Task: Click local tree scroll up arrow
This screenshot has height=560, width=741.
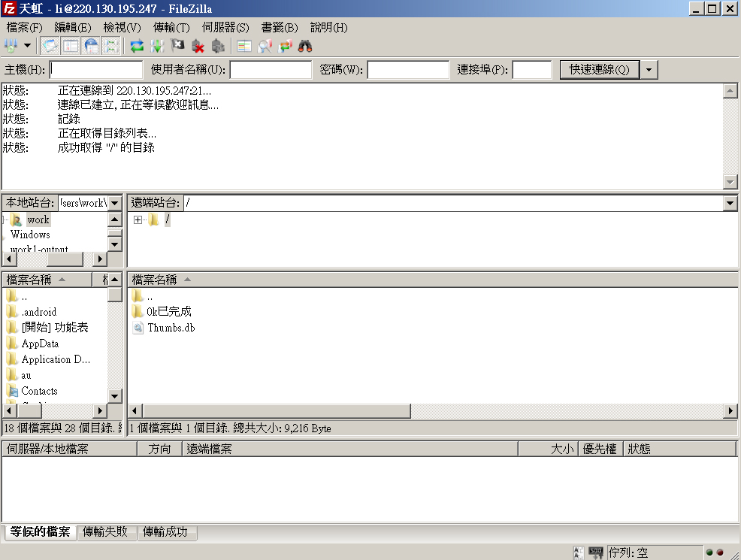Action: 115,219
